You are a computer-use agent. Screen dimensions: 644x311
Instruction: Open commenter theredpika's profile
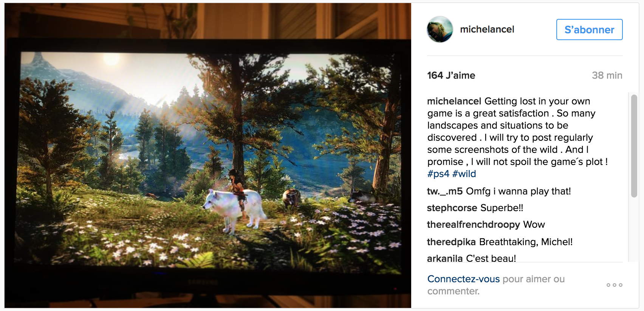(x=451, y=242)
